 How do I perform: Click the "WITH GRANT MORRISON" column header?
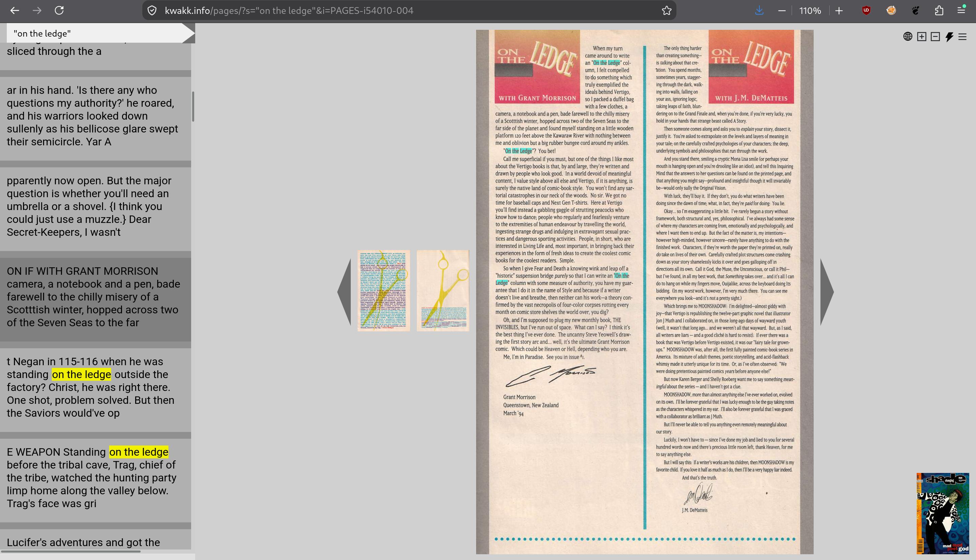[537, 98]
